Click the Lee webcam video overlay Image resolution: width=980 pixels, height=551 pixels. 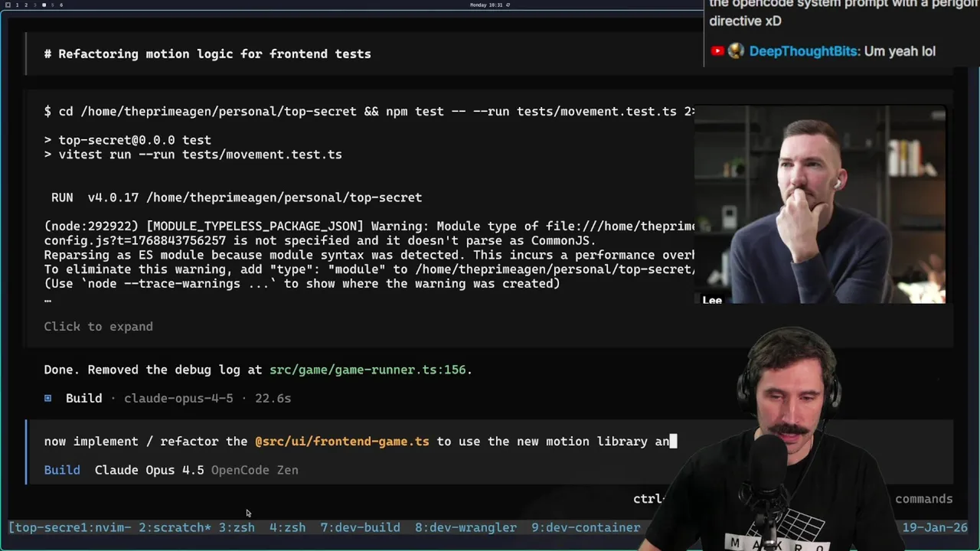820,205
